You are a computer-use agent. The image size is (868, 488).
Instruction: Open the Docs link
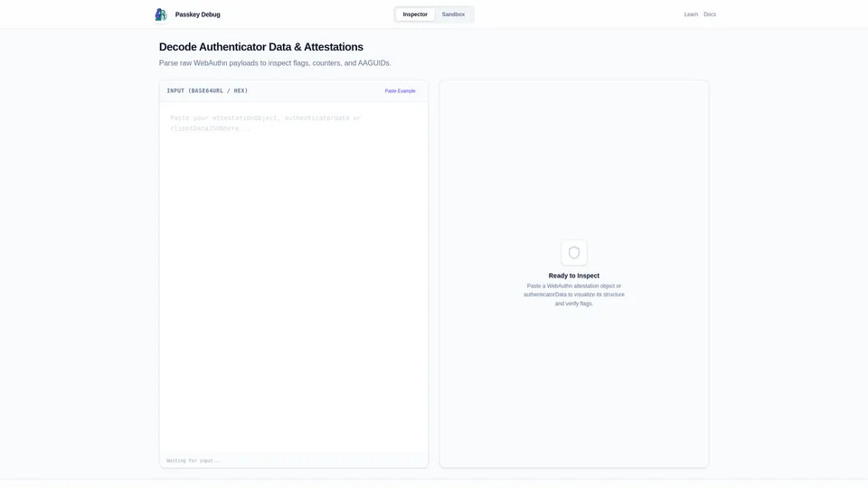[710, 14]
